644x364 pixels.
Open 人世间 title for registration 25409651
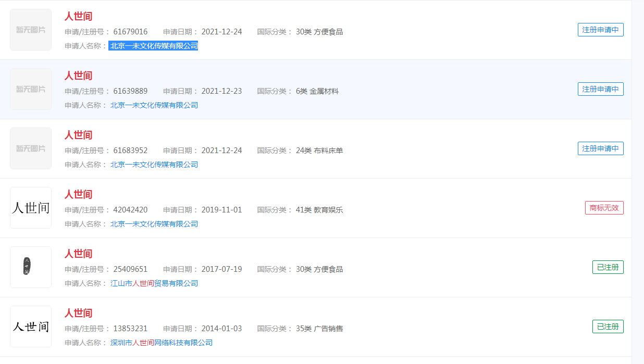click(x=78, y=254)
